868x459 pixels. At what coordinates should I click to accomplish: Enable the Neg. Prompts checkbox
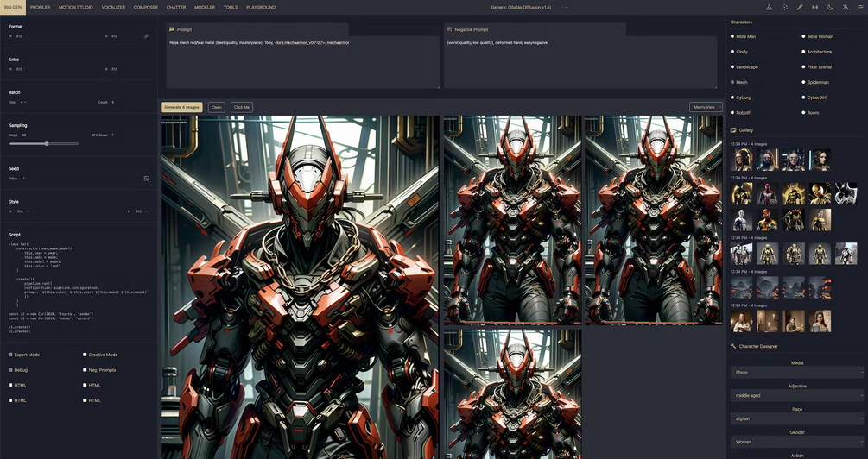(85, 370)
